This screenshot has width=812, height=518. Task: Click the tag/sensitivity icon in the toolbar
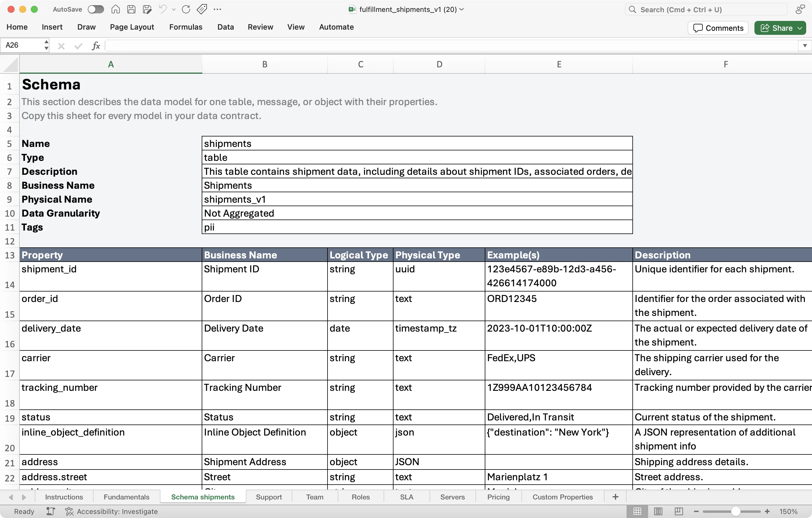(x=202, y=9)
